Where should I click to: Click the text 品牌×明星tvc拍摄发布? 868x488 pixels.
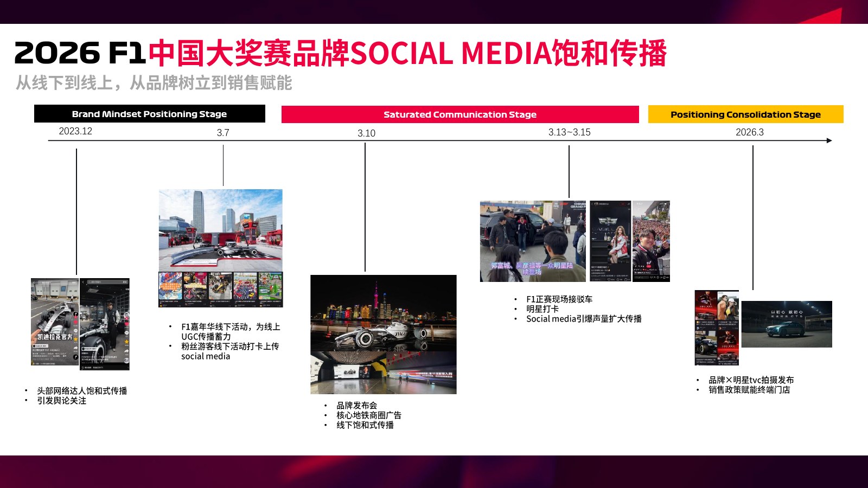[x=751, y=380]
